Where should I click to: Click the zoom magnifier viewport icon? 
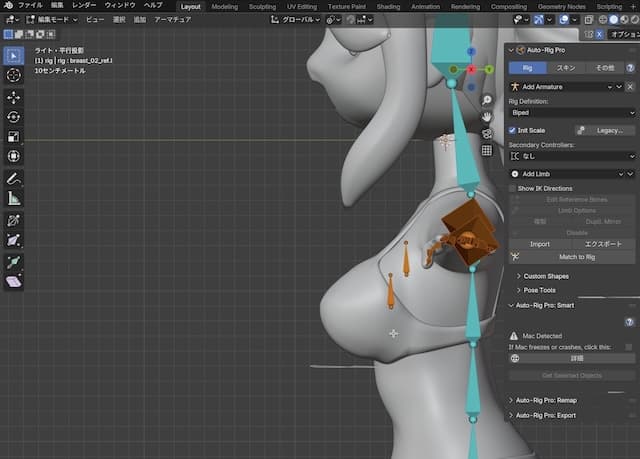click(x=486, y=101)
